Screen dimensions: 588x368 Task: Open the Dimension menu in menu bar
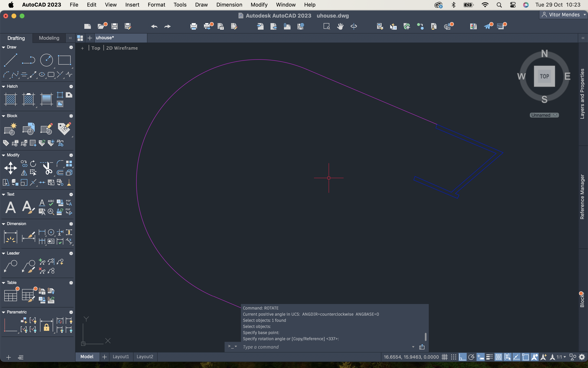(x=229, y=5)
